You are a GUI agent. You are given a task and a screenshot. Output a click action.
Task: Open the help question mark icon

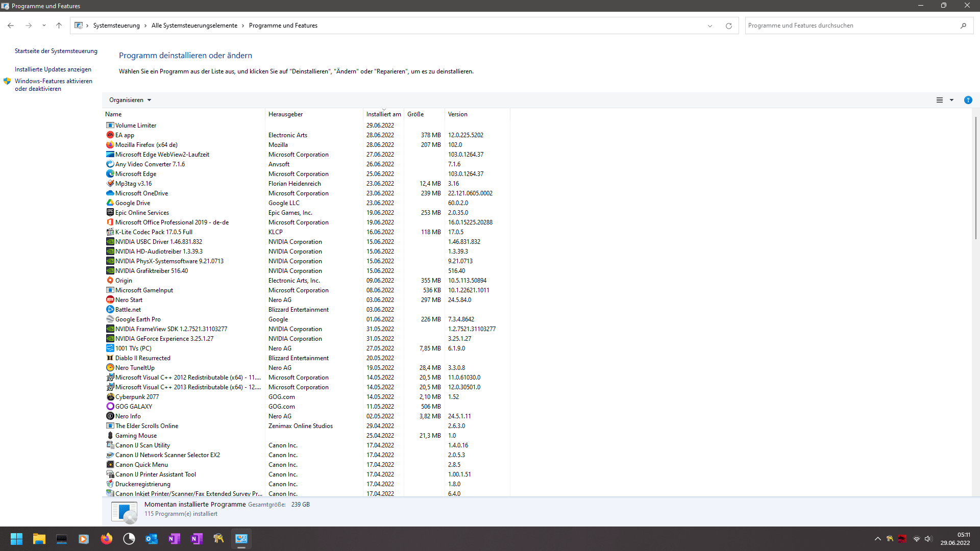pos(968,100)
